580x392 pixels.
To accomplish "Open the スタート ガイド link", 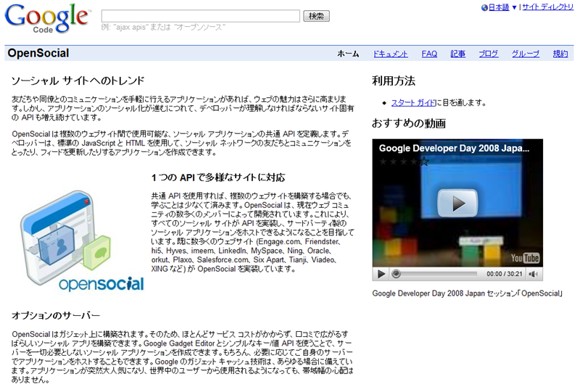I will pos(413,103).
